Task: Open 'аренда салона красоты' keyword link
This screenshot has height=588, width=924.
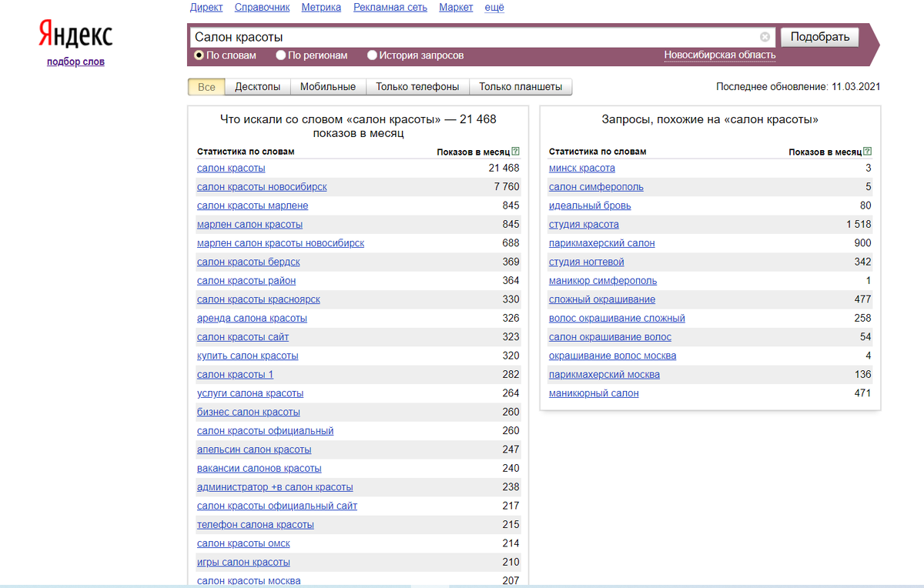Action: (x=252, y=318)
